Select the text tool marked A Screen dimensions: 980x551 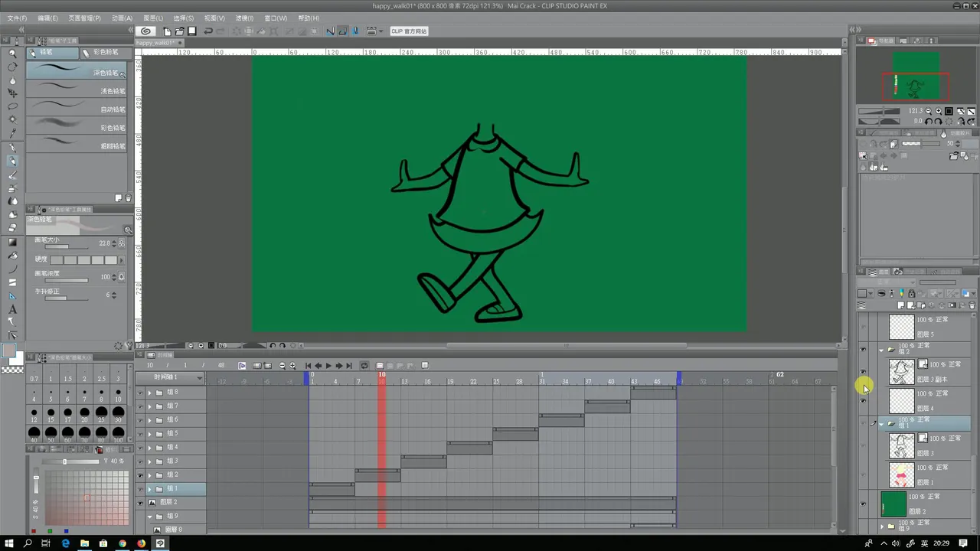pos(12,309)
